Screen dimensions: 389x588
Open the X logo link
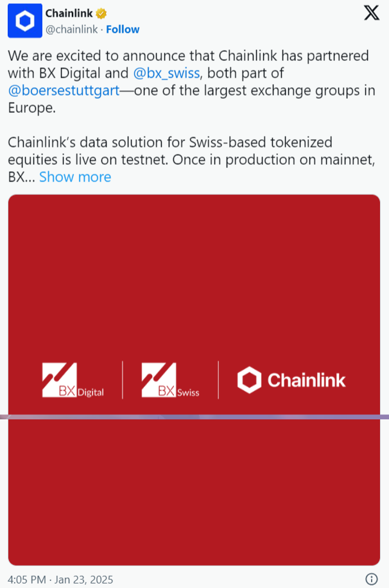coord(371,13)
